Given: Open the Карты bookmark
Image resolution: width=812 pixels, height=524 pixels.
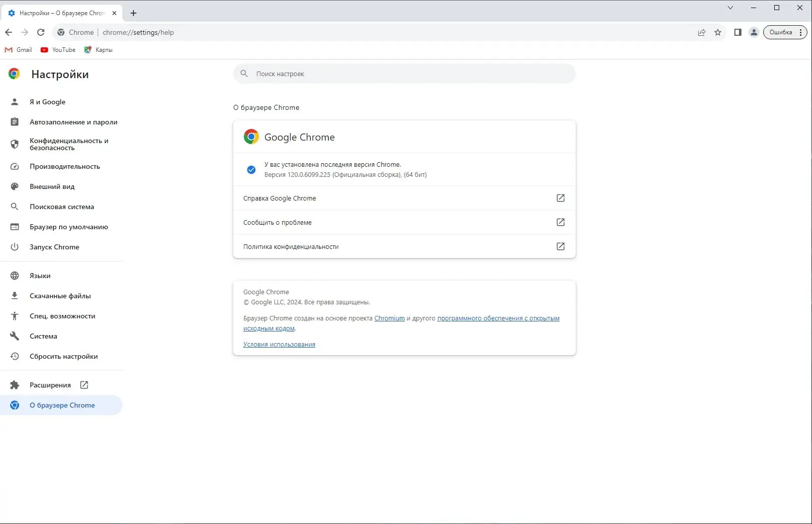Looking at the screenshot, I should point(98,50).
